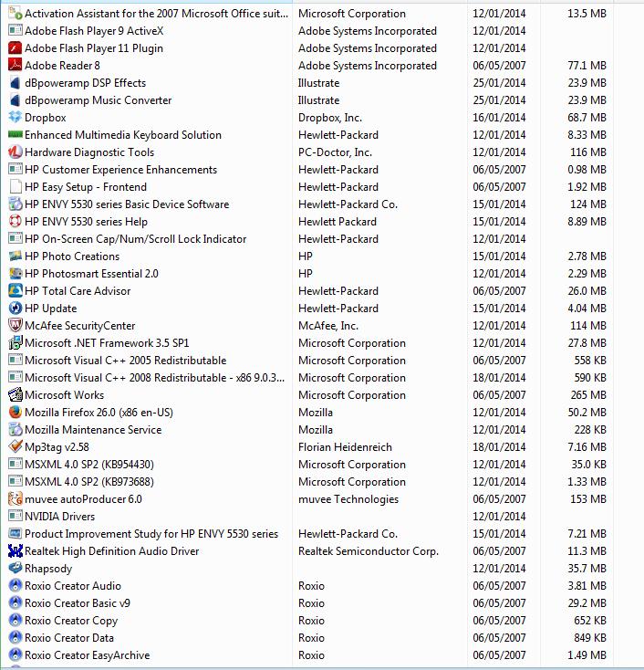This screenshot has height=670, width=644.
Task: Click the Roxio Creator Audio icon
Action: click(x=16, y=585)
